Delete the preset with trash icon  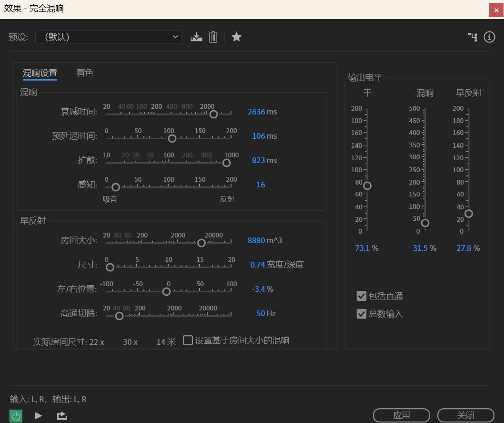pos(213,37)
